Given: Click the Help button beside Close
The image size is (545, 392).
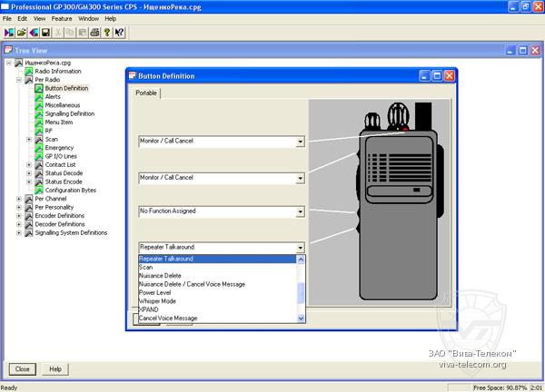Looking at the screenshot, I should tap(54, 369).
